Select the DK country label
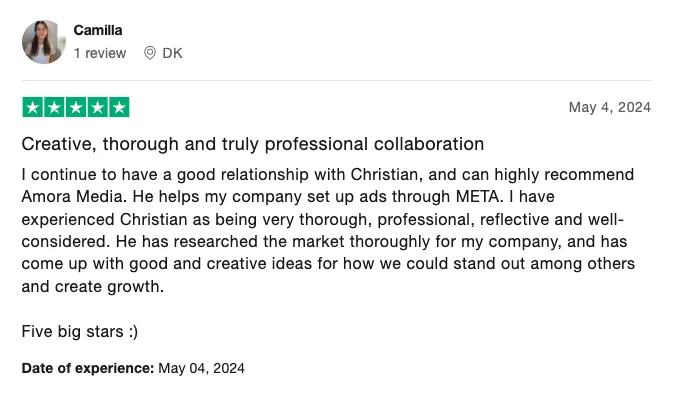This screenshot has height=394, width=675. [172, 53]
